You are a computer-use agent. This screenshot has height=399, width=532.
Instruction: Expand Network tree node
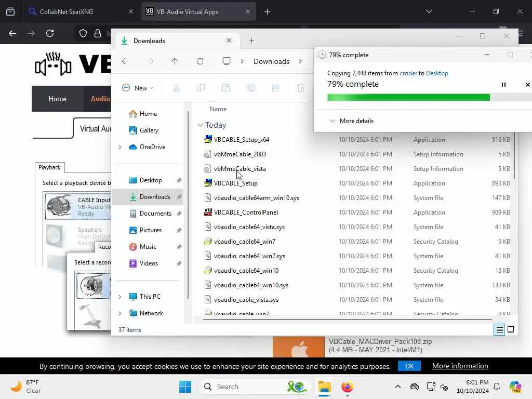click(120, 313)
